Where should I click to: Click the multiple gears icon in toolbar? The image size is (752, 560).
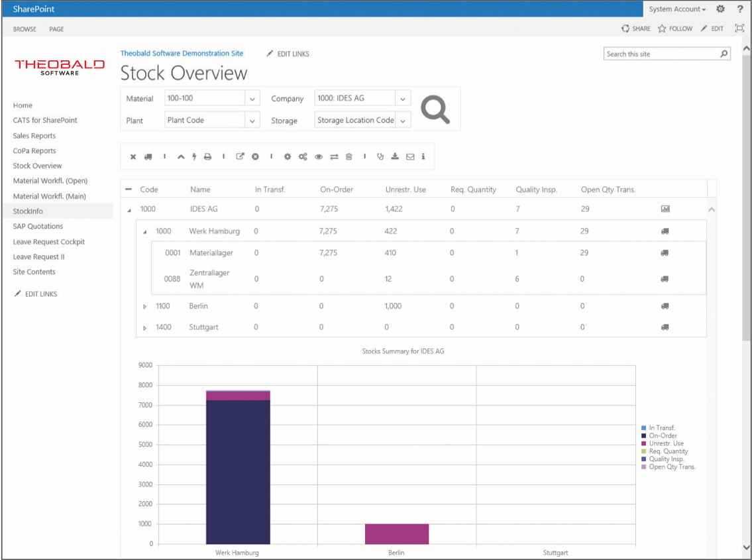pyautogui.click(x=303, y=156)
